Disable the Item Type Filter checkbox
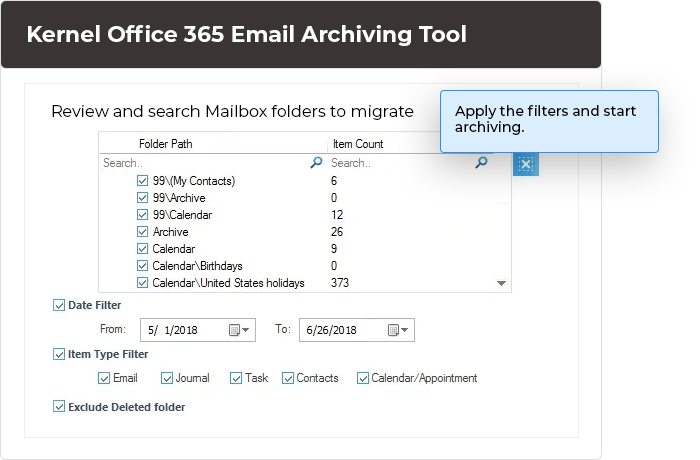 (59, 354)
